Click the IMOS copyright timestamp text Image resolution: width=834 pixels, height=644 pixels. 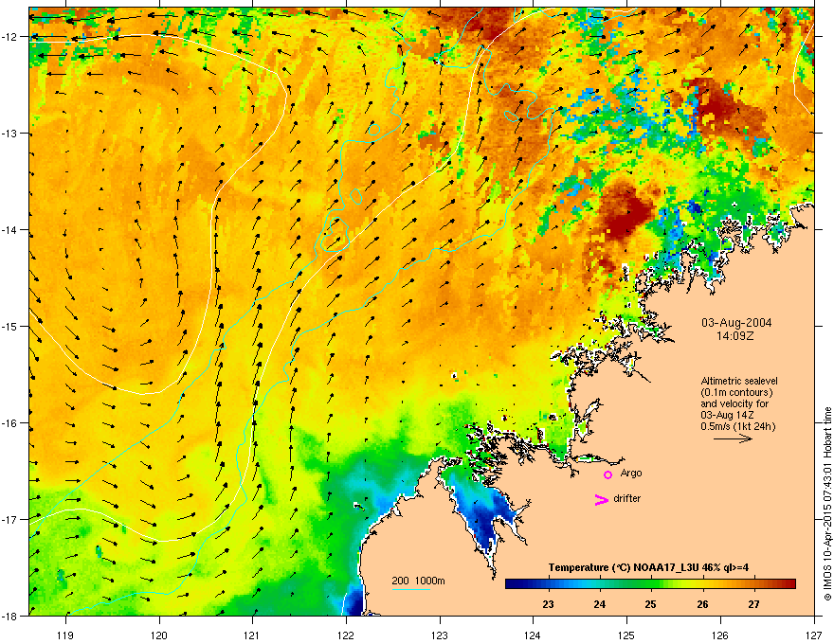pyautogui.click(x=827, y=504)
